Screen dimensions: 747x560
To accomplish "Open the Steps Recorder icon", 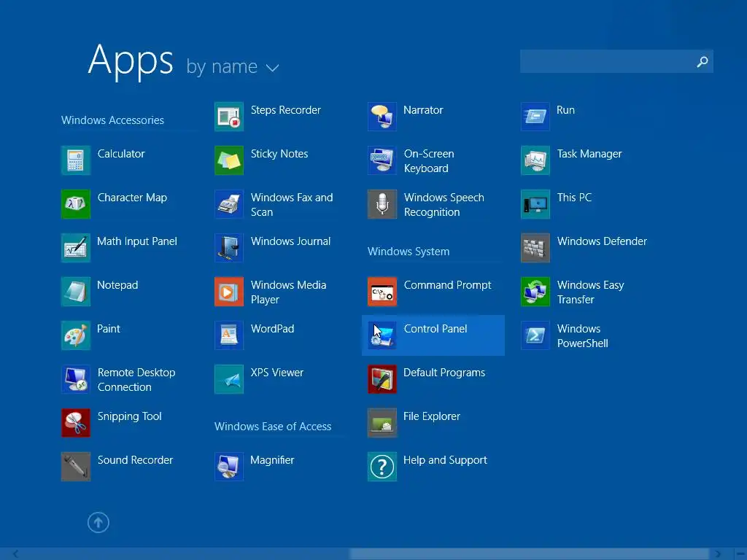I will click(229, 117).
